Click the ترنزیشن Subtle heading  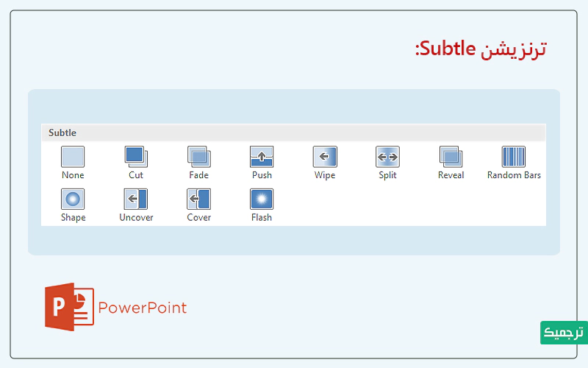481,49
